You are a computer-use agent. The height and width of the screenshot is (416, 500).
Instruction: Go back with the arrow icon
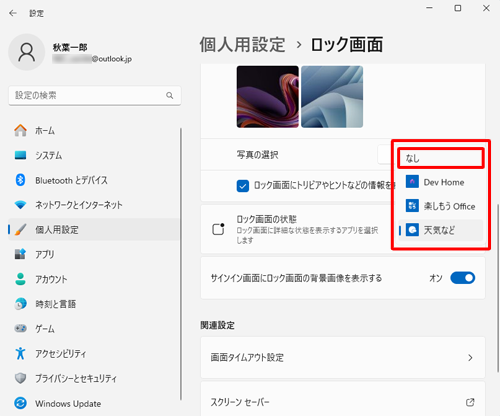pyautogui.click(x=13, y=13)
